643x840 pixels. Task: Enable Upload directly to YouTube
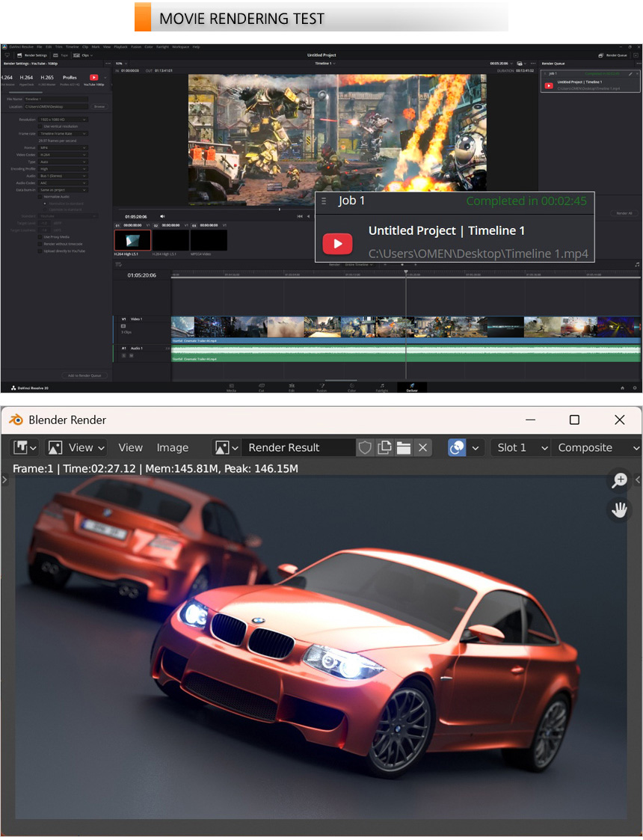40,251
